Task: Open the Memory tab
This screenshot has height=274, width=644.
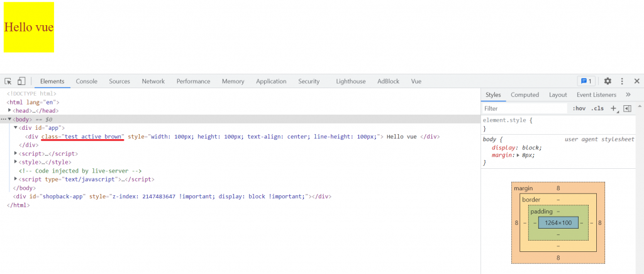Action: [233, 81]
